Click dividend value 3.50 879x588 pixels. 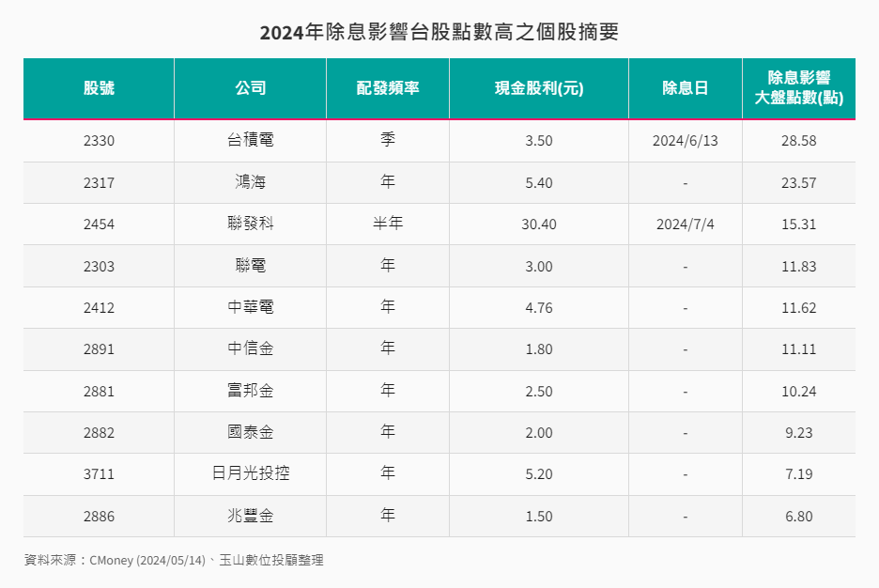pyautogui.click(x=539, y=141)
